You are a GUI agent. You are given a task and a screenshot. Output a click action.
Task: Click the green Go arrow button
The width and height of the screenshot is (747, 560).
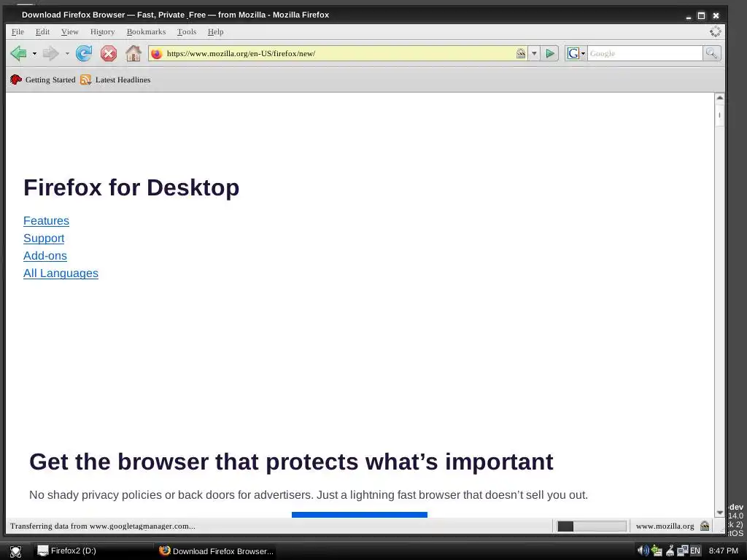coord(550,53)
